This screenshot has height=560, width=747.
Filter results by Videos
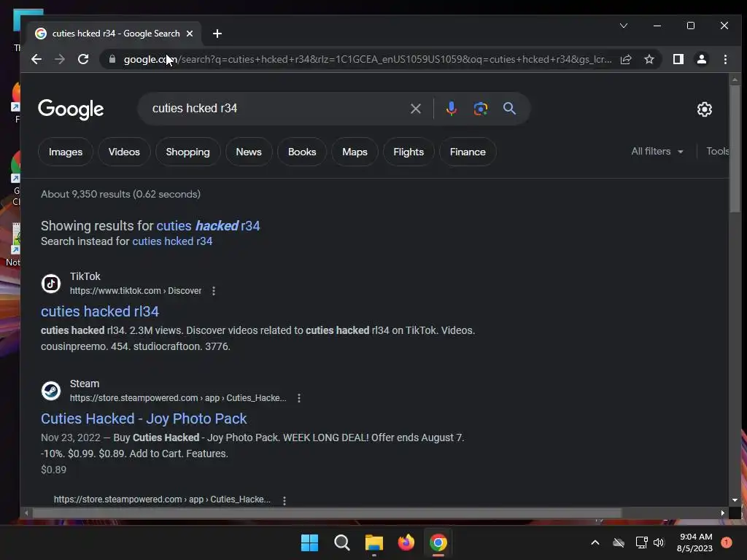point(124,152)
